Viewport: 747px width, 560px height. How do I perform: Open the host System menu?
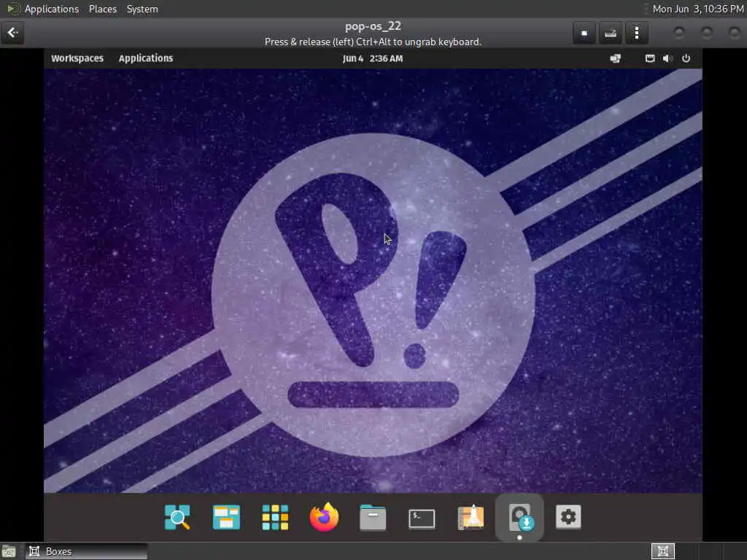(142, 9)
